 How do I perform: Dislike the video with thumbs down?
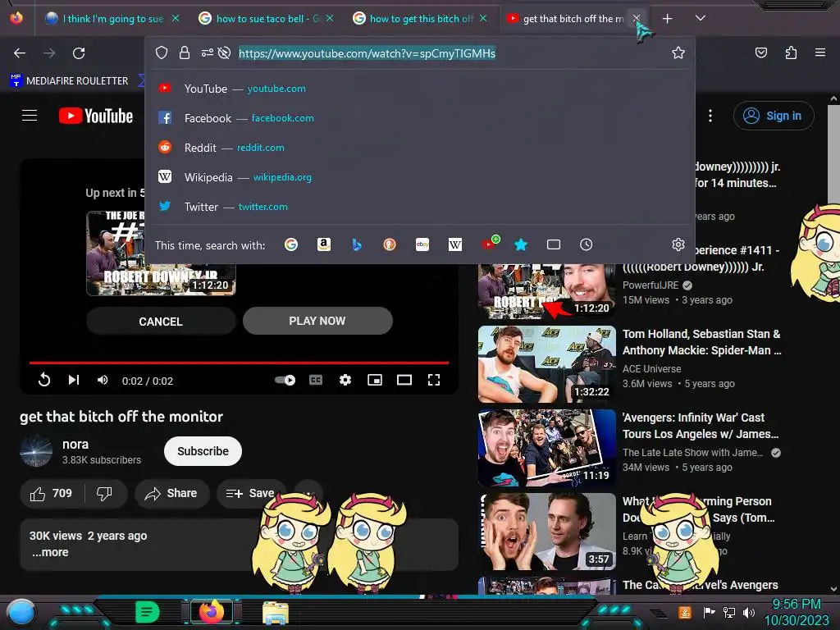(105, 493)
